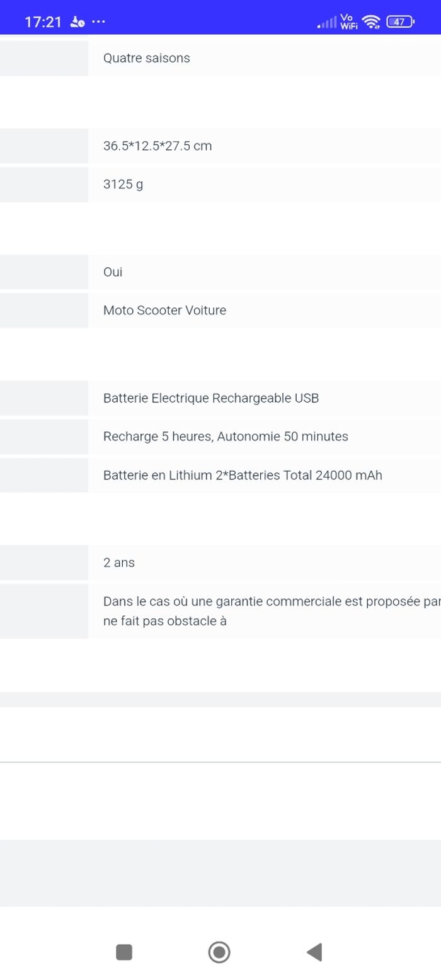
Task: Tap the three-dots notification overflow indicator
Action: point(99,22)
